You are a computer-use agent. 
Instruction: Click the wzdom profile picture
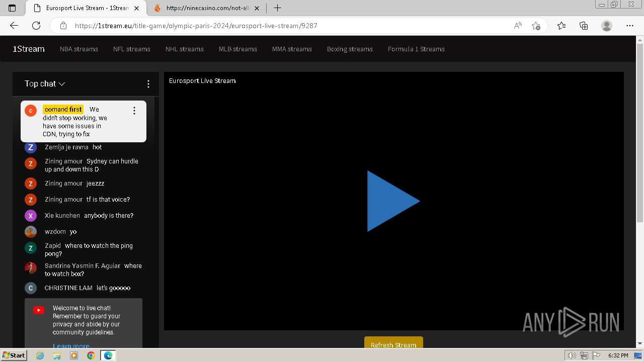point(31,232)
